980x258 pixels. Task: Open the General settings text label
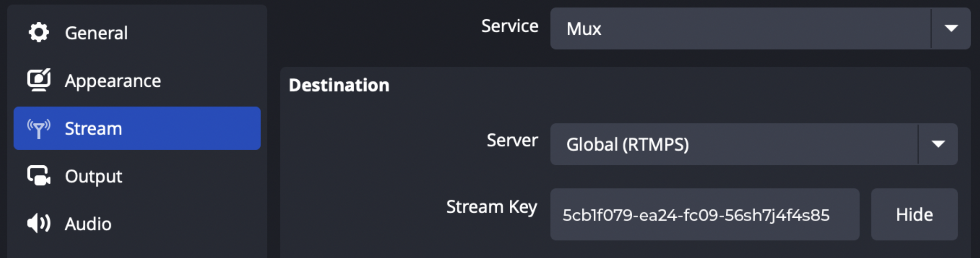pyautogui.click(x=96, y=33)
